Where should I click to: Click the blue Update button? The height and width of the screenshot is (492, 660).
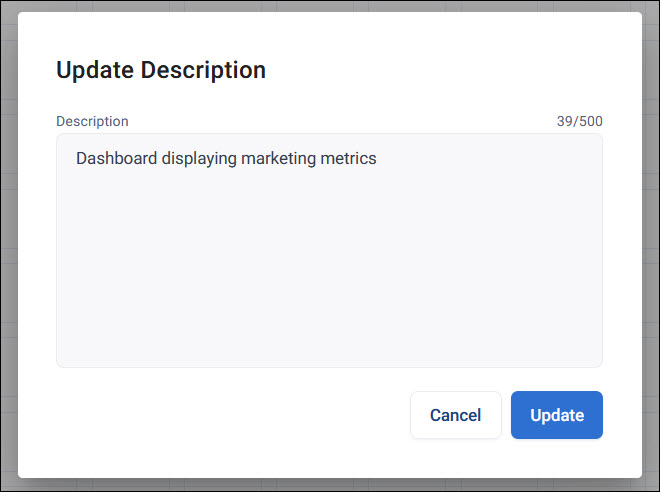556,415
